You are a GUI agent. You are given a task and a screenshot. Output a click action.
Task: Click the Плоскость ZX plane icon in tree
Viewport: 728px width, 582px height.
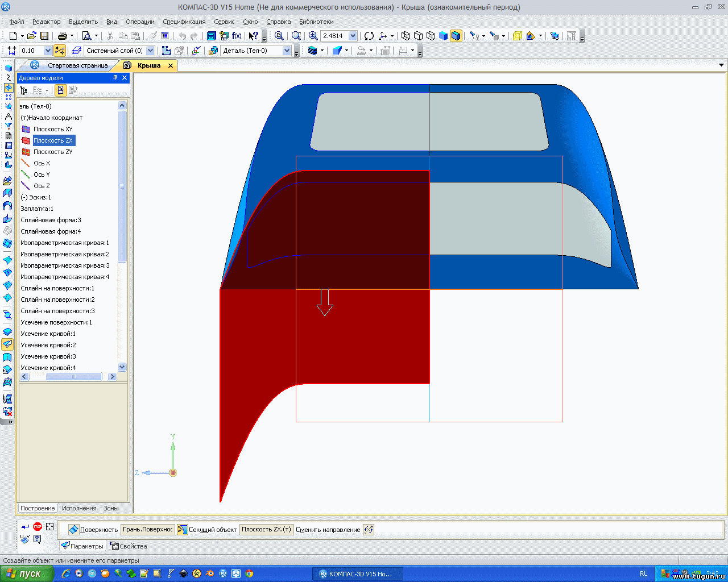(x=26, y=140)
